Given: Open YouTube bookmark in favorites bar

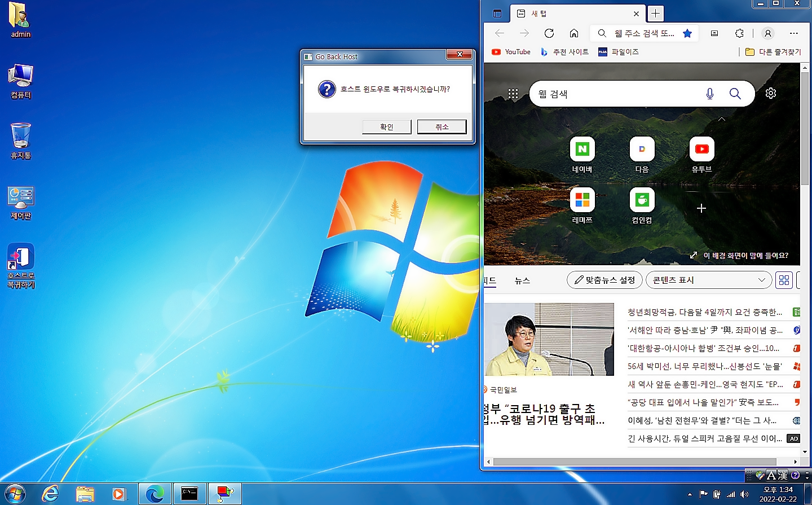Looking at the screenshot, I should pyautogui.click(x=511, y=52).
